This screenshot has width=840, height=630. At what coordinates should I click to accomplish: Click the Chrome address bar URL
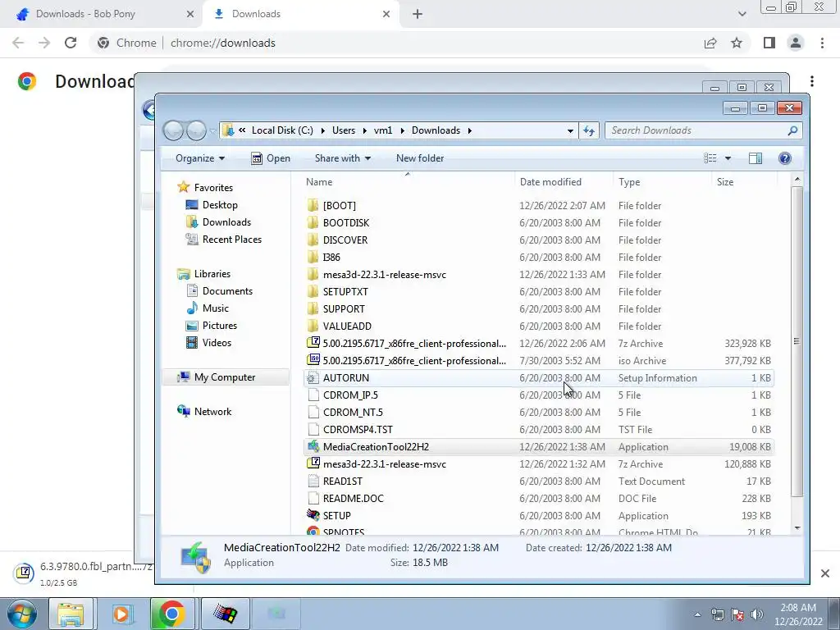pos(223,43)
